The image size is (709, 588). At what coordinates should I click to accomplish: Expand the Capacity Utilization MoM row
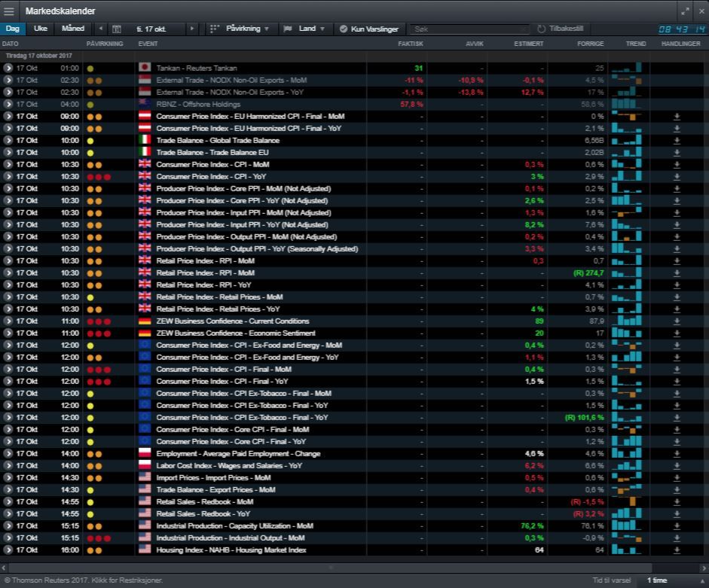(8, 526)
